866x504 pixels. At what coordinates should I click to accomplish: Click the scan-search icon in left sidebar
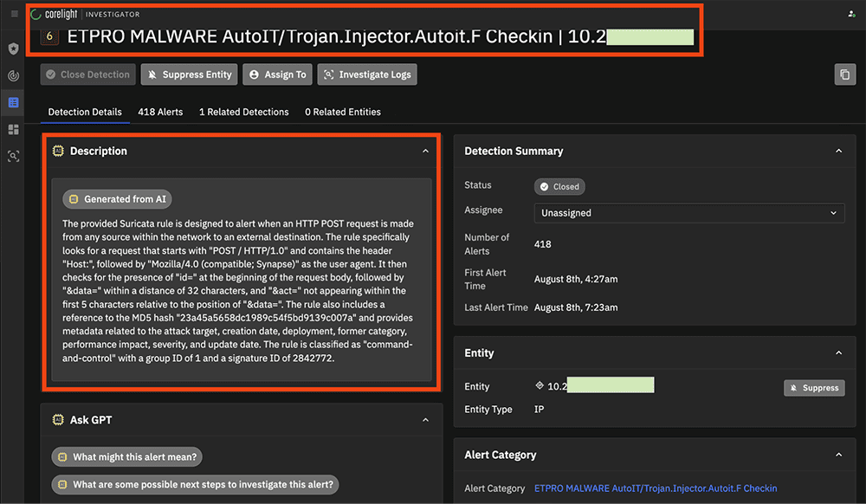(13, 157)
